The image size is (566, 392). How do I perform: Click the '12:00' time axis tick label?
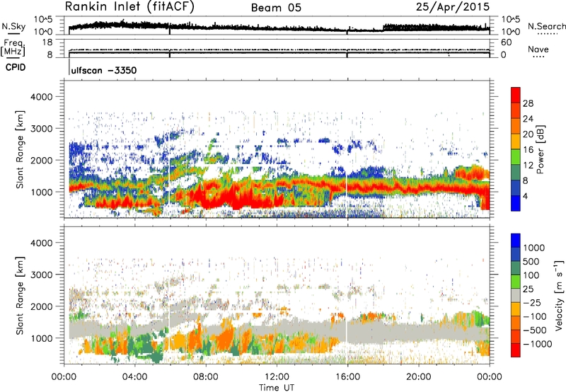click(x=277, y=377)
